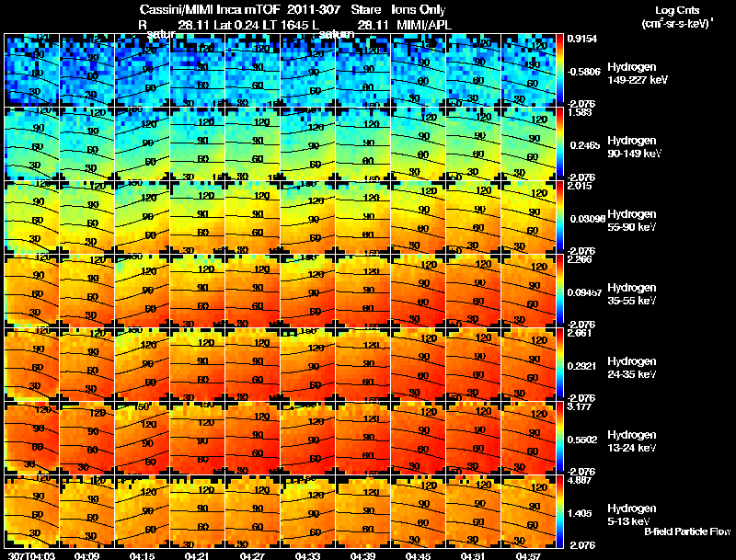736x560 pixels.
Task: Select the 13-24 keV image at 04:57
Action: 528,439
